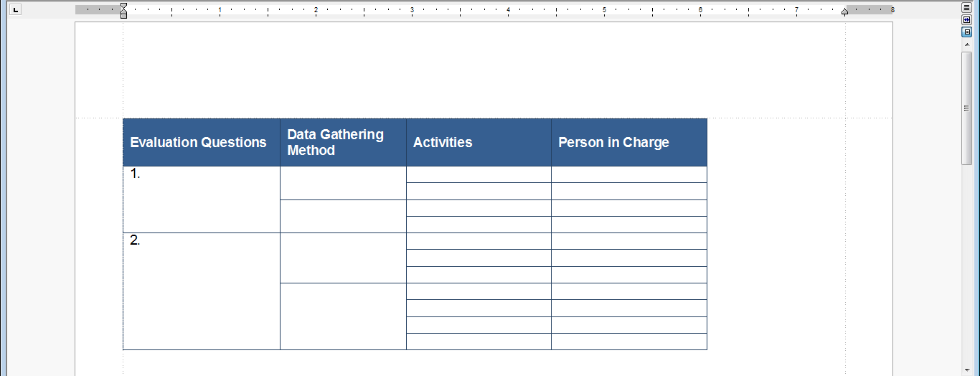Click the hourglass-shaped left indent marker on ruler
The height and width of the screenshot is (376, 980).
123,10
